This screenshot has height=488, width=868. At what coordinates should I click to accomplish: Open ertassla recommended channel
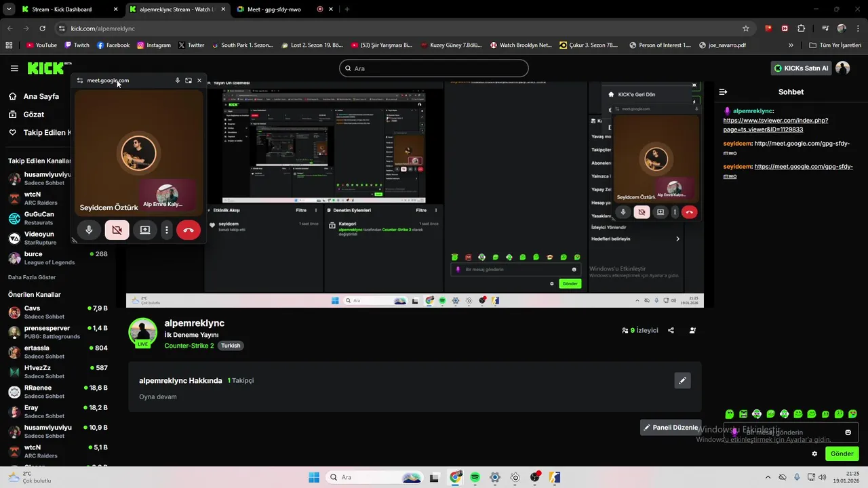click(58, 352)
